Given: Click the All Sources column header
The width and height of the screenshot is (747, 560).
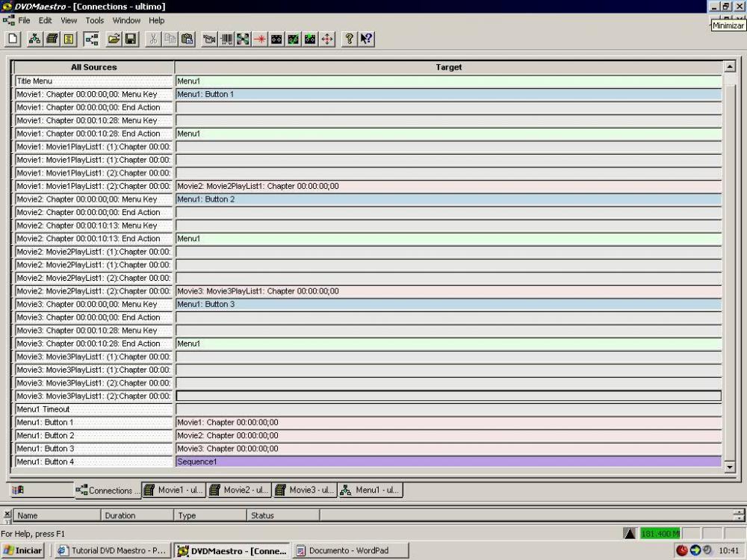Looking at the screenshot, I should [x=94, y=67].
